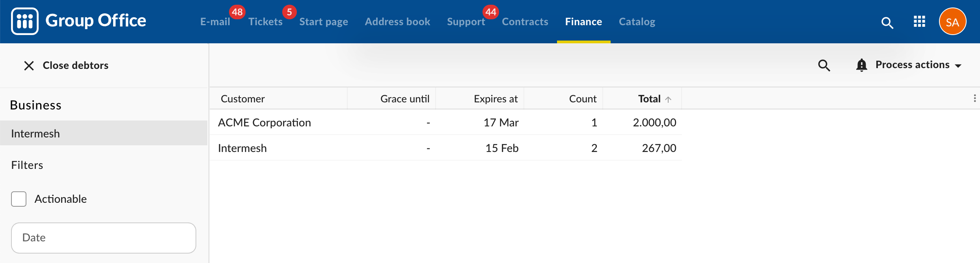980x263 pixels.
Task: Open the Contracts tab
Action: (525, 22)
